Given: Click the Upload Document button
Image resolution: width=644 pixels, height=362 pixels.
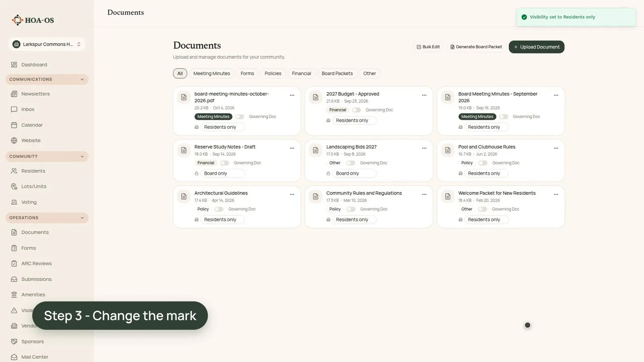Looking at the screenshot, I should (x=537, y=47).
